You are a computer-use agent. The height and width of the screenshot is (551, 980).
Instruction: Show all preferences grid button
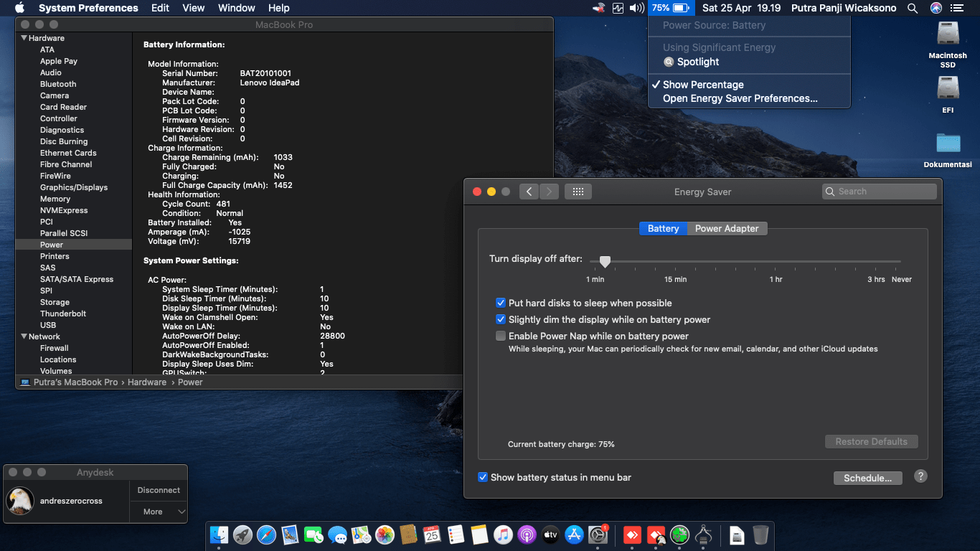(x=578, y=192)
